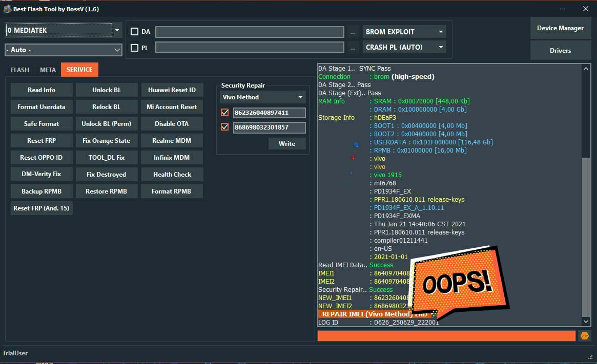597x364 pixels.
Task: Open Device Manager
Action: [x=561, y=28]
